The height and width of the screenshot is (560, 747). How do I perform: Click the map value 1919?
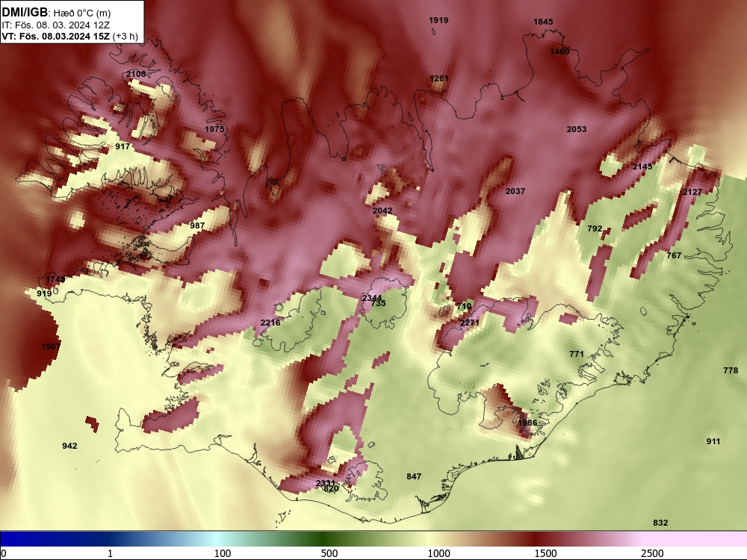[x=438, y=20]
